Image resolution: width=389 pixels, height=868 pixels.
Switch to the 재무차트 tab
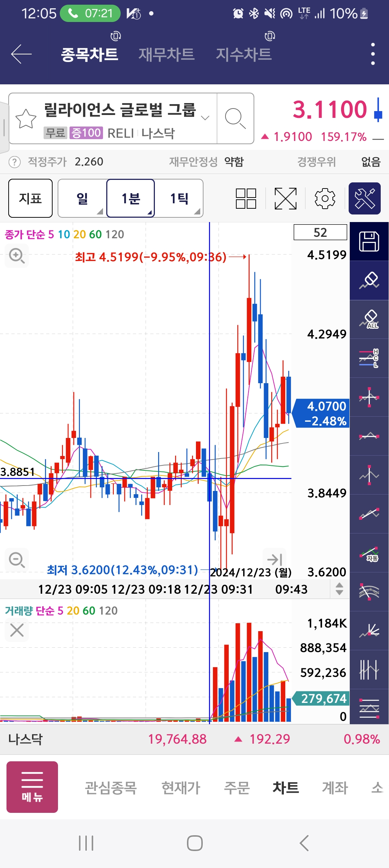point(166,54)
